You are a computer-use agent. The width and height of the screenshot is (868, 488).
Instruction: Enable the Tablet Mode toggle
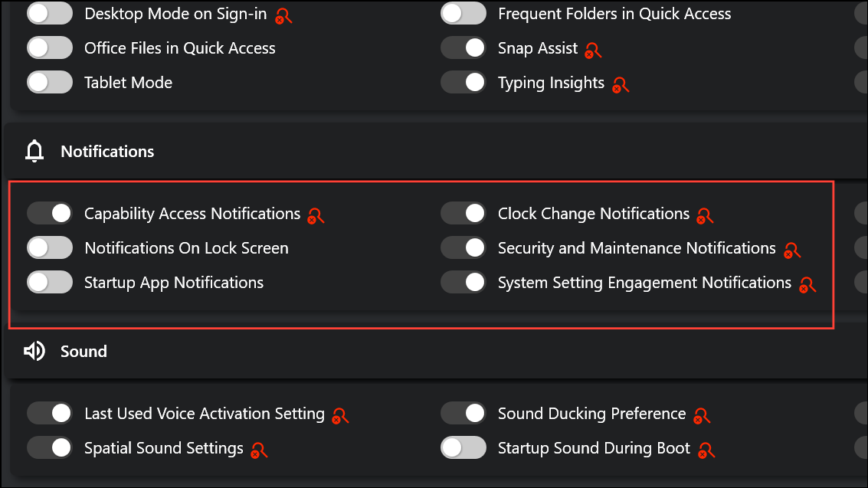50,83
